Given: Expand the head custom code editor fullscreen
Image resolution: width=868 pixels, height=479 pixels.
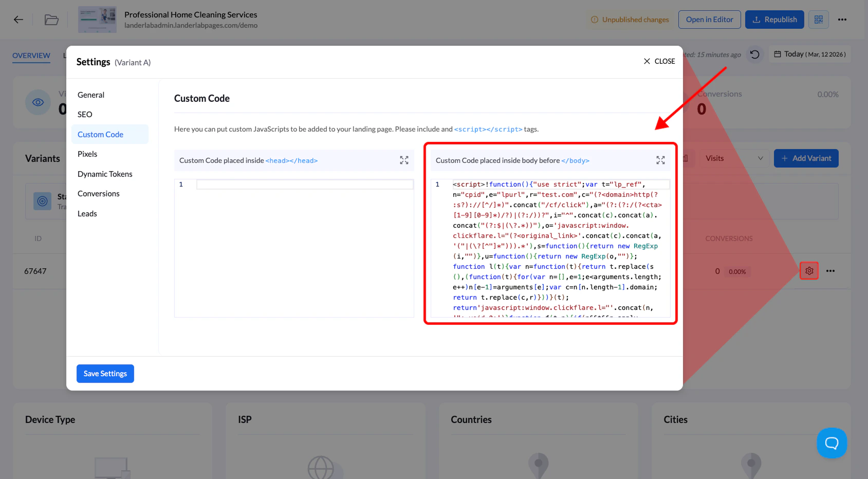Looking at the screenshot, I should pyautogui.click(x=404, y=160).
